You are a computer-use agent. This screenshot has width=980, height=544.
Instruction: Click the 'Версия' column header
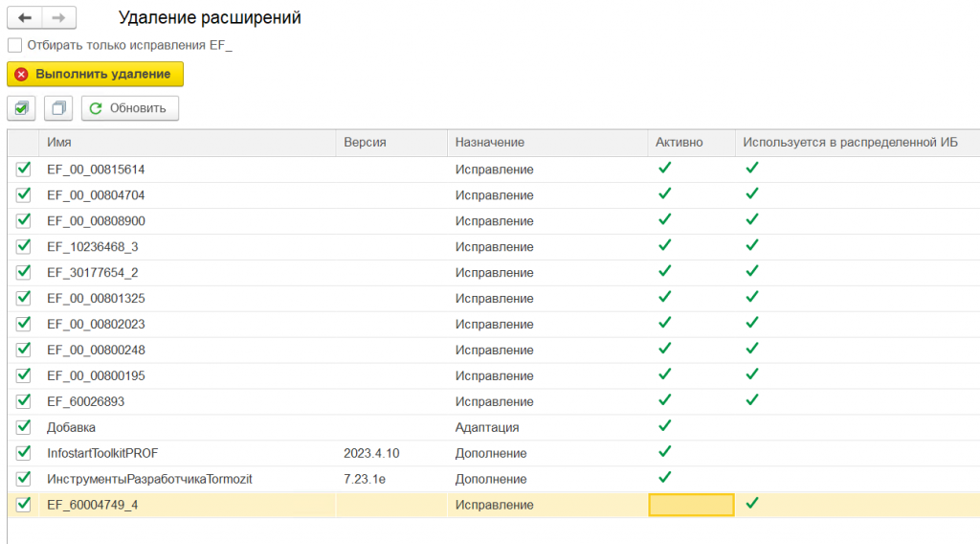point(365,142)
